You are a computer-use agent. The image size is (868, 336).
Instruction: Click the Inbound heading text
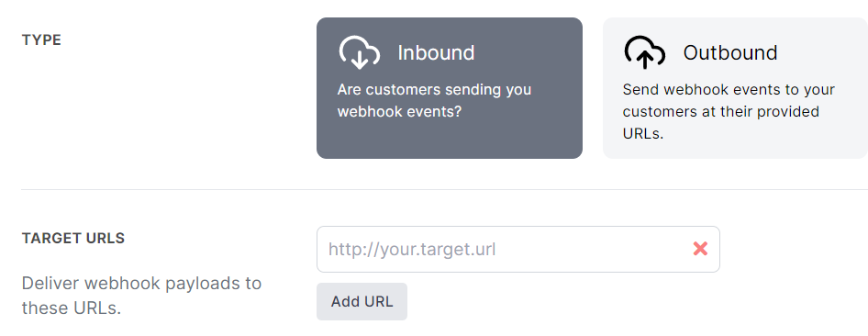coord(436,52)
